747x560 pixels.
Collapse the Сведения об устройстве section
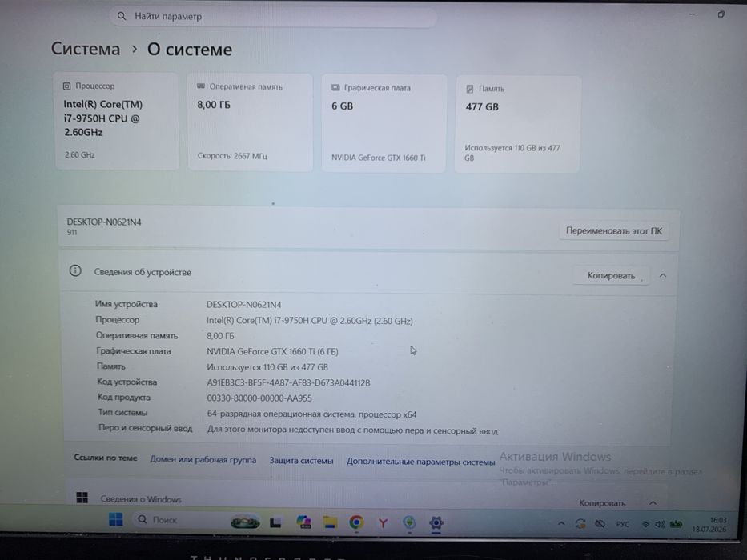click(663, 276)
